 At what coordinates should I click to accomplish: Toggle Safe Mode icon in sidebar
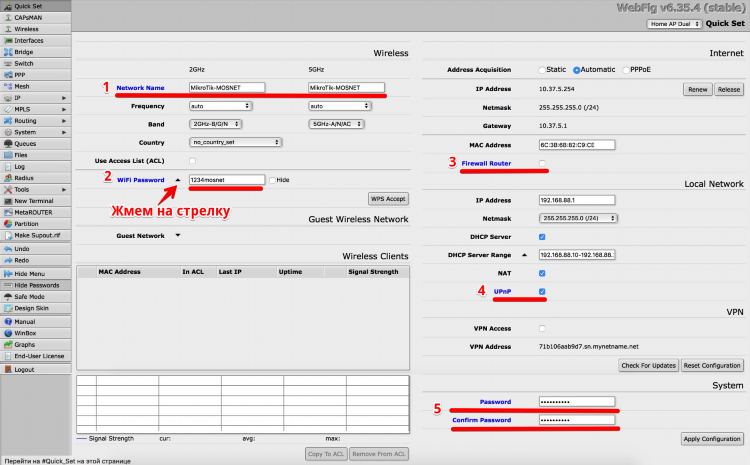pyautogui.click(x=8, y=297)
